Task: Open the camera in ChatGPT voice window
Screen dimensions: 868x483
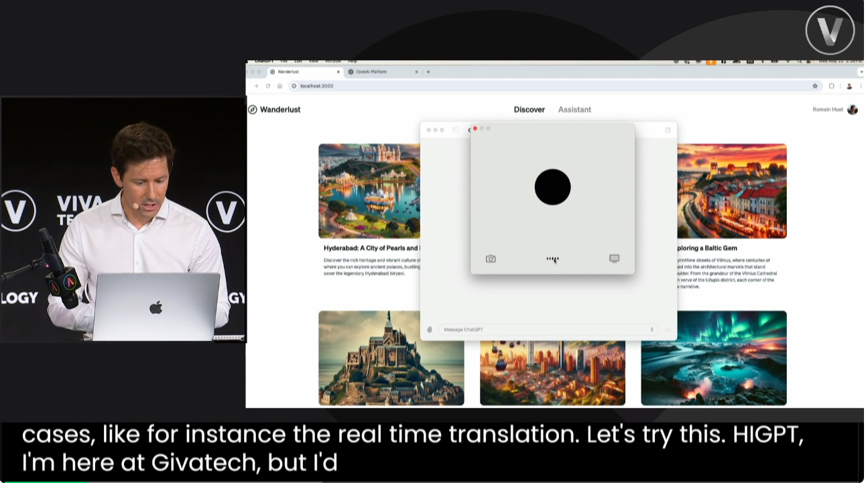Action: pos(491,259)
